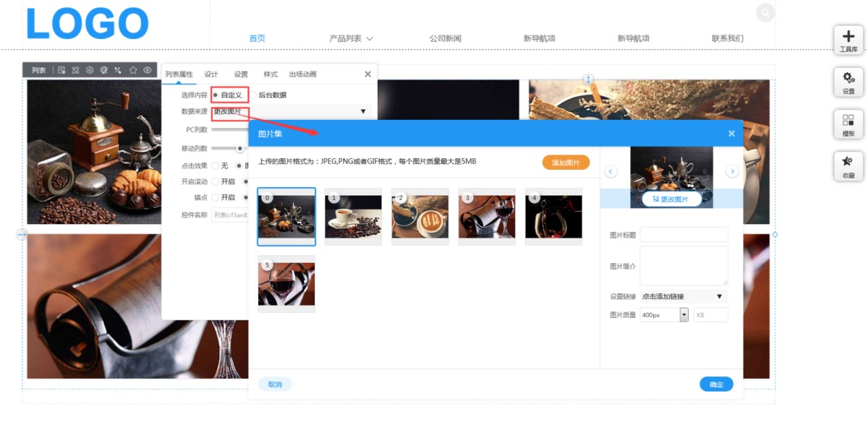Open the 点击添加链接 link dropdown
The height and width of the screenshot is (435, 868).
tap(682, 296)
